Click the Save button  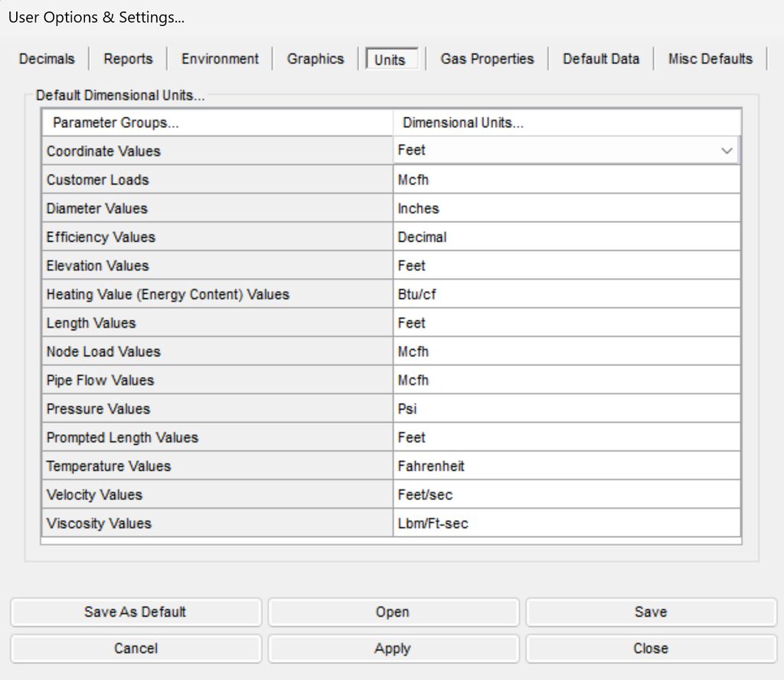point(651,612)
